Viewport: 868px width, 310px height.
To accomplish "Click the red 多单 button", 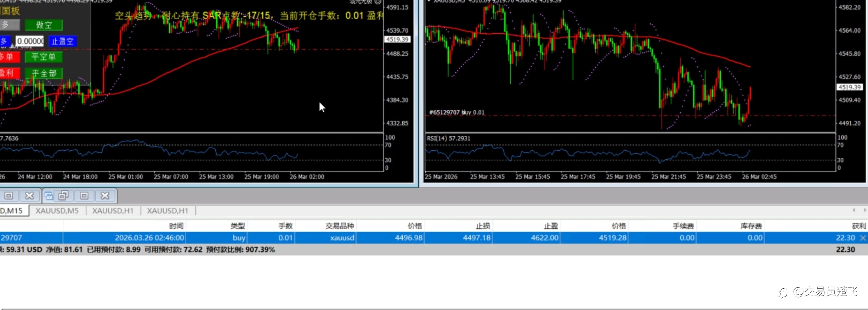I will pyautogui.click(x=10, y=57).
